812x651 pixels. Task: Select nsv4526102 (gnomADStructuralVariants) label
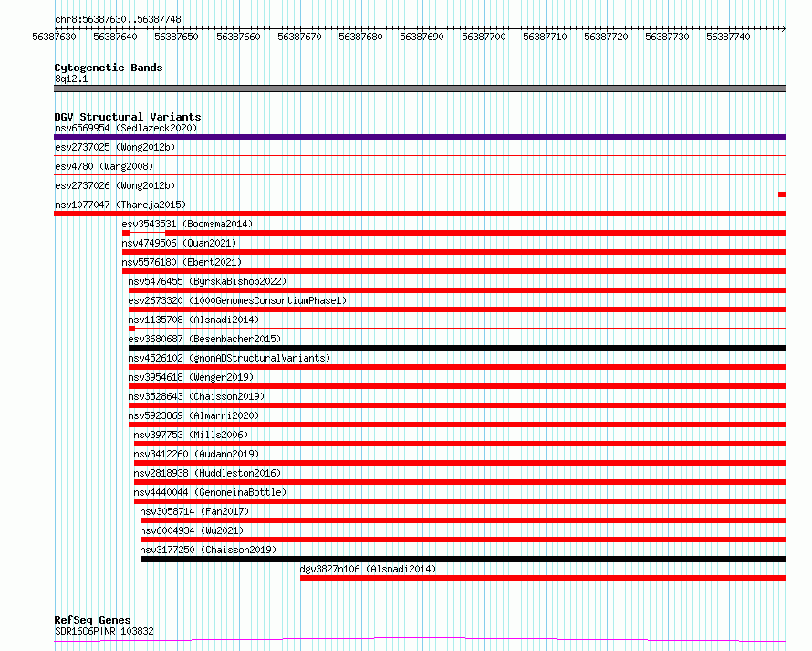(x=229, y=358)
